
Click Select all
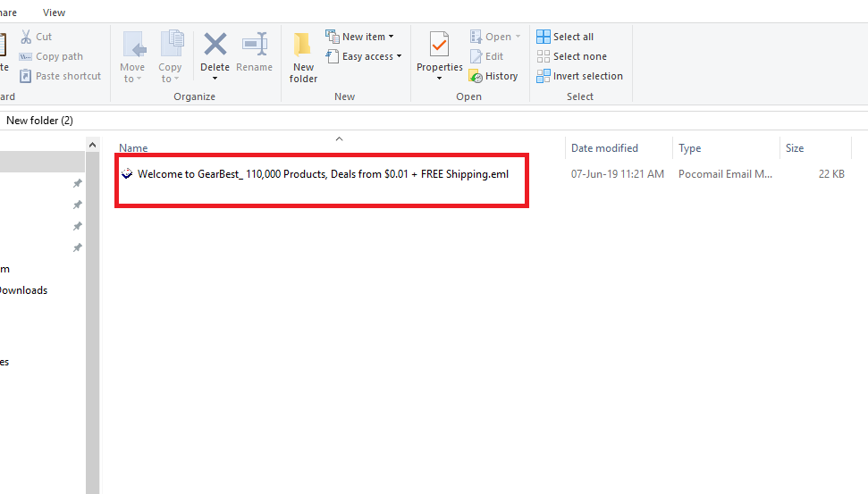[565, 37]
